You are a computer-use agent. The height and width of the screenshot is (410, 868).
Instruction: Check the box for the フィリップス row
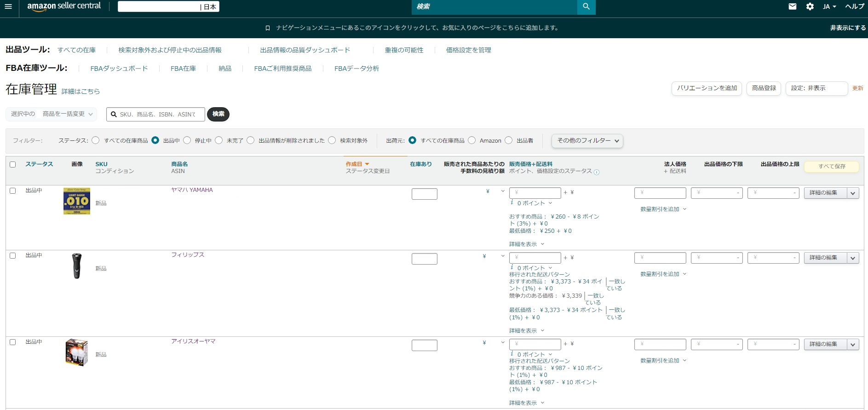13,255
